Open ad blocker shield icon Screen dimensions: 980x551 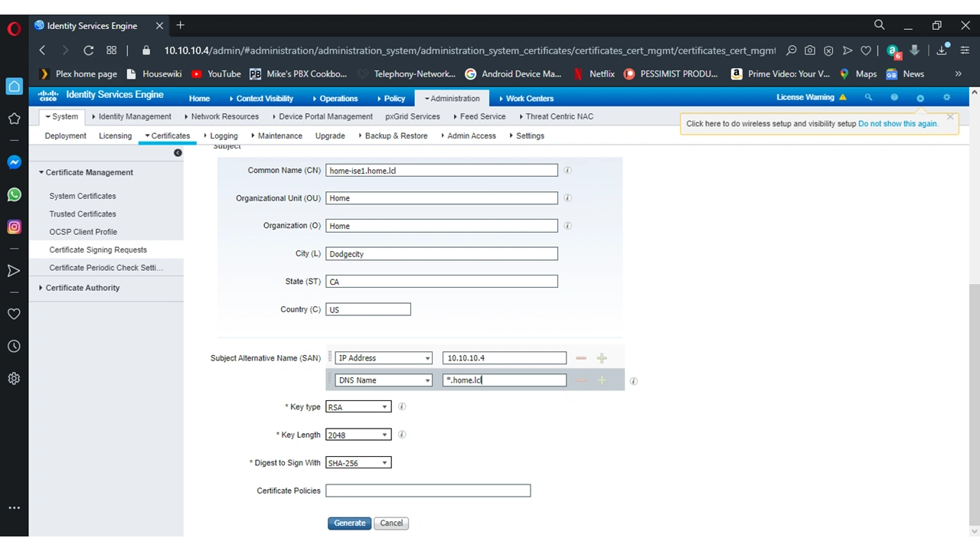pyautogui.click(x=828, y=51)
